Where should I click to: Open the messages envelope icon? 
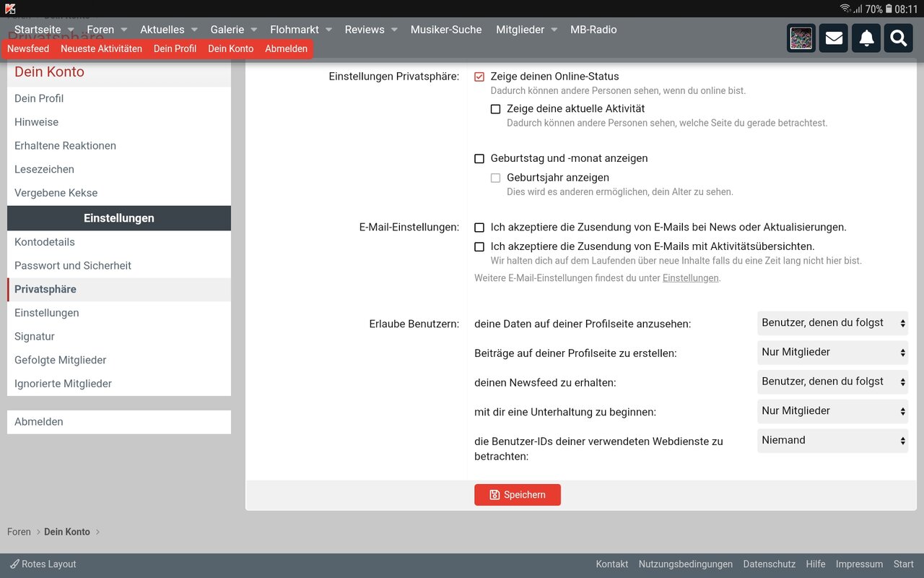834,38
